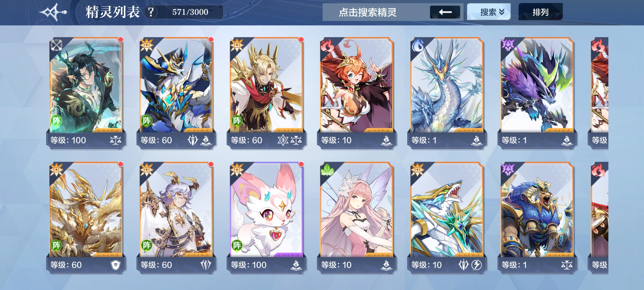This screenshot has height=290, width=644.
Task: Toggle the green 阵 badge on the green-haired sprite
Action: click(56, 121)
